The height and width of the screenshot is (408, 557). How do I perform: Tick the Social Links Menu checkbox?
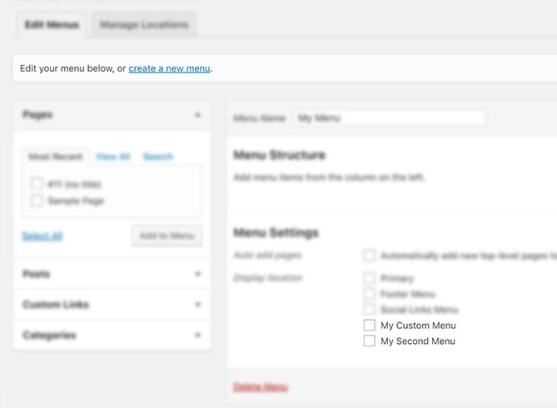tap(369, 309)
